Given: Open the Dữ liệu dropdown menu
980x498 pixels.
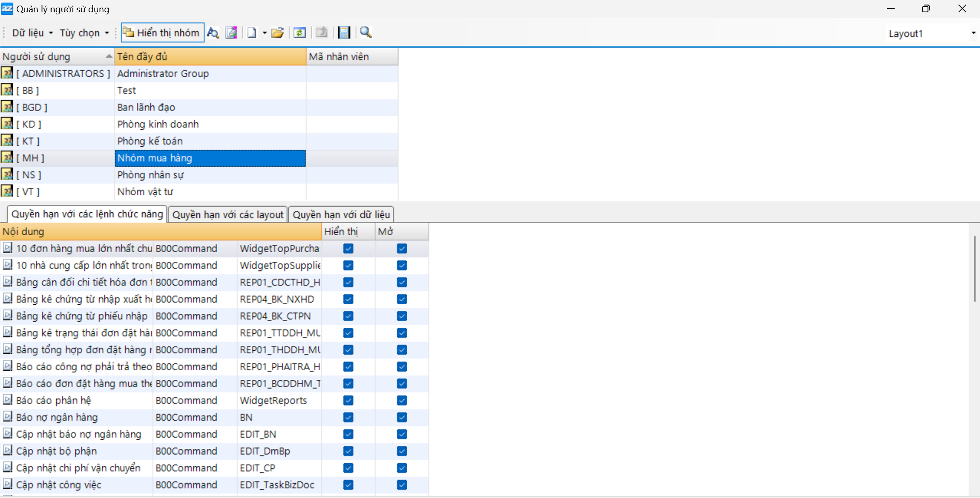Looking at the screenshot, I should click(32, 33).
